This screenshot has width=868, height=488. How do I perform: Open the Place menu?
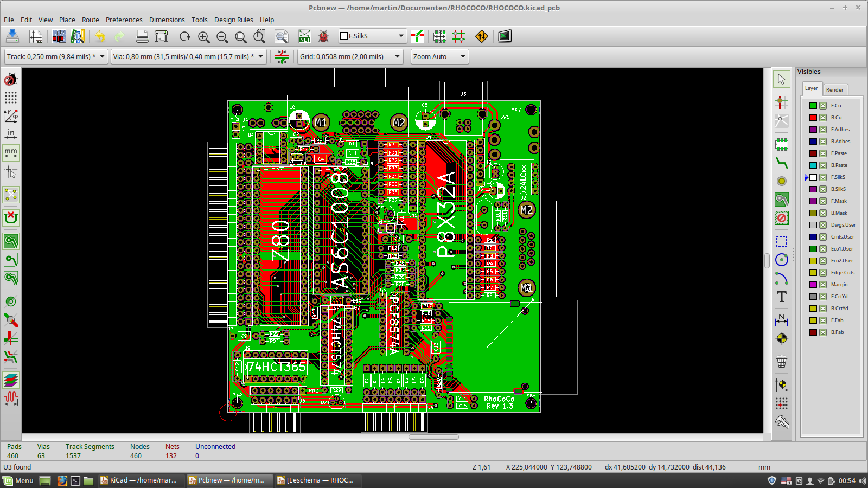coord(67,20)
